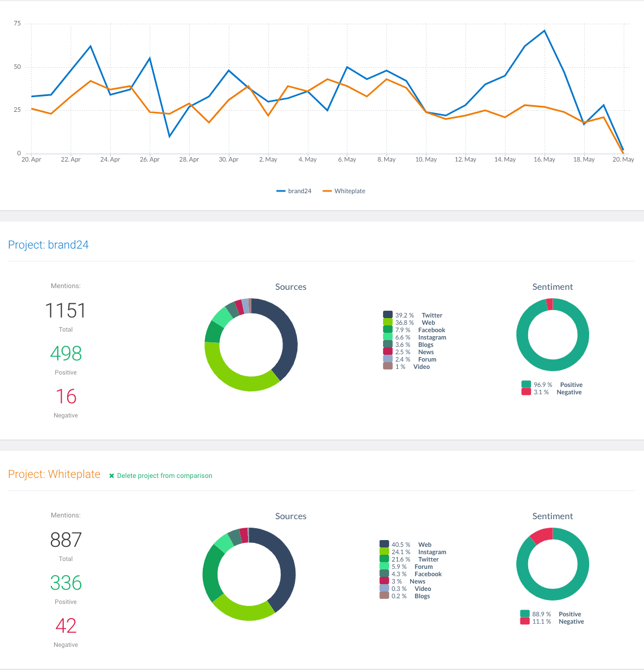
Task: Select Whiteplate total mentions 887
Action: coord(66,540)
